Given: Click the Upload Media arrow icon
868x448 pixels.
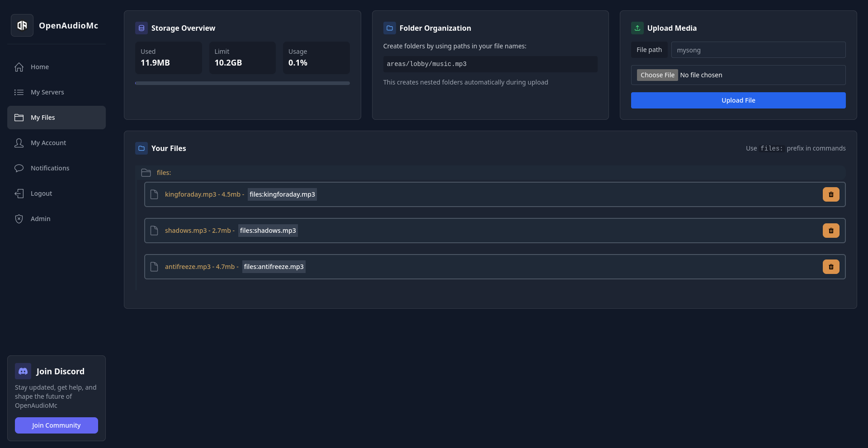Looking at the screenshot, I should point(637,28).
